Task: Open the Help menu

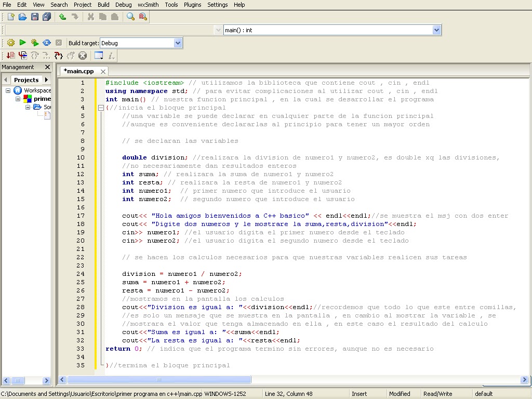Action: click(x=239, y=5)
